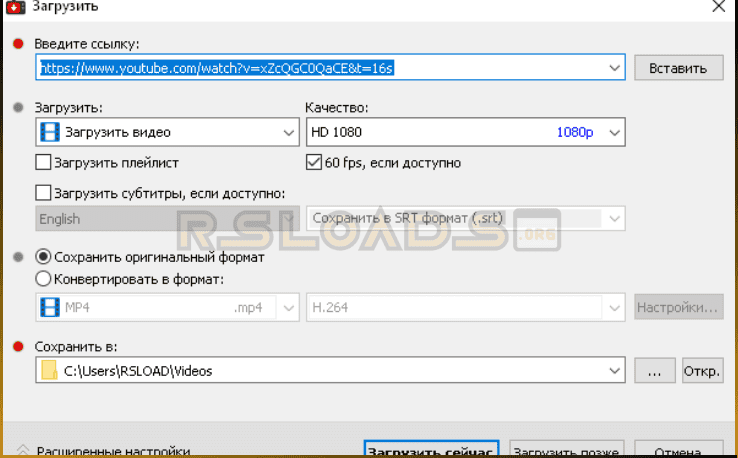This screenshot has width=738, height=458.
Task: Click the Откр. button
Action: [x=702, y=370]
